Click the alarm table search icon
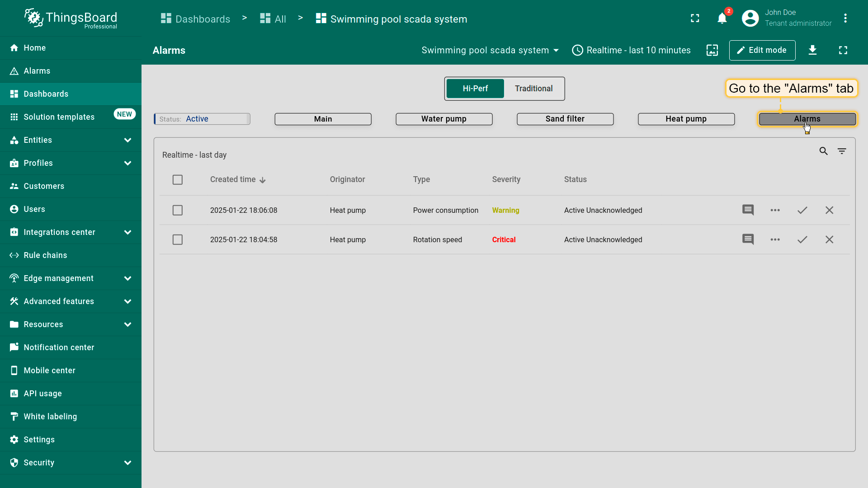This screenshot has height=488, width=868. pos(823,151)
